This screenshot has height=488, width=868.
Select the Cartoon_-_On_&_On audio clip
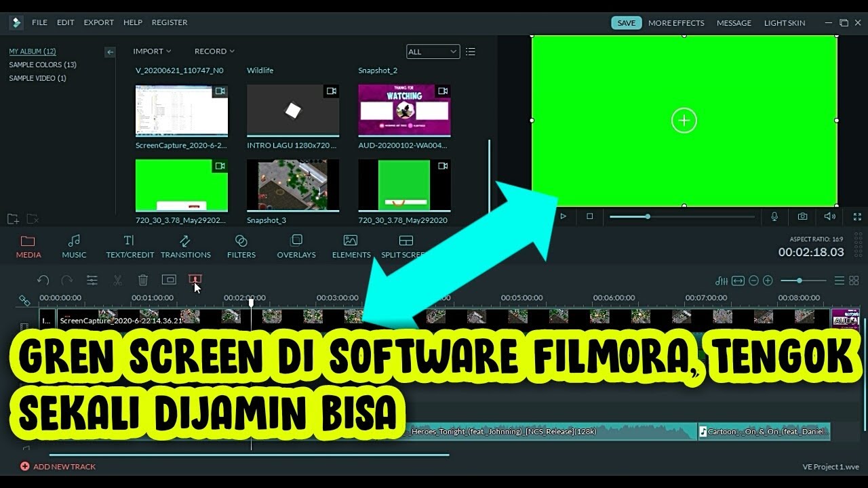764,432
